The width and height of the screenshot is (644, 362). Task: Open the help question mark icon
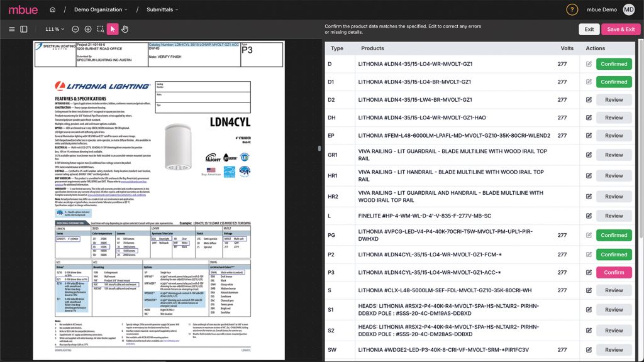(x=571, y=9)
